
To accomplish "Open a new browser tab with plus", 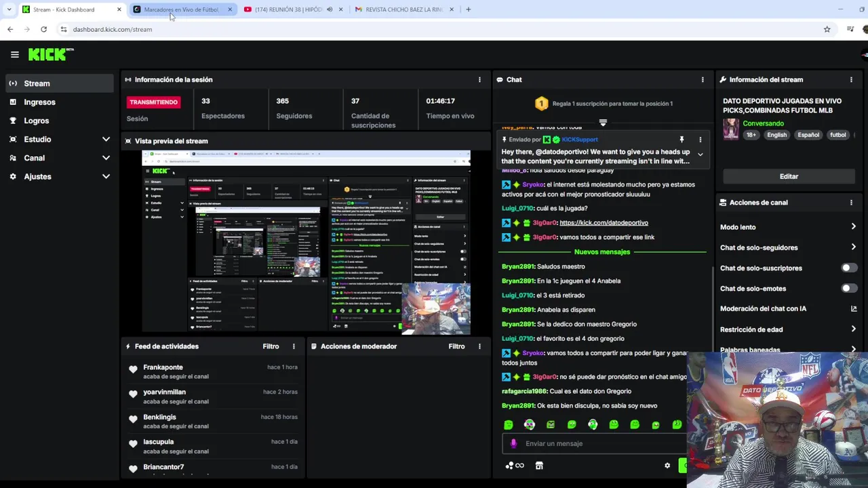I will tap(468, 9).
